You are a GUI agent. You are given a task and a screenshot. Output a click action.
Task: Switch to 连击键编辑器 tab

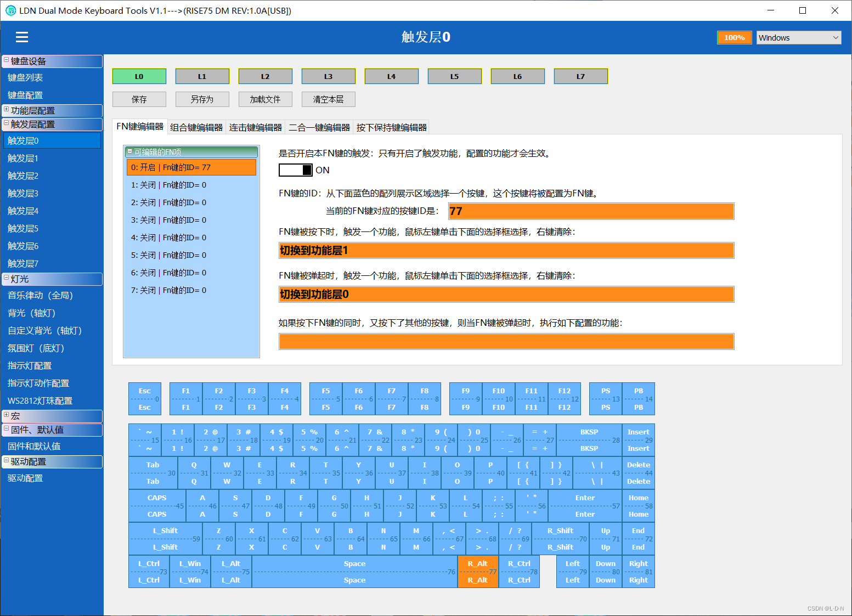[255, 127]
